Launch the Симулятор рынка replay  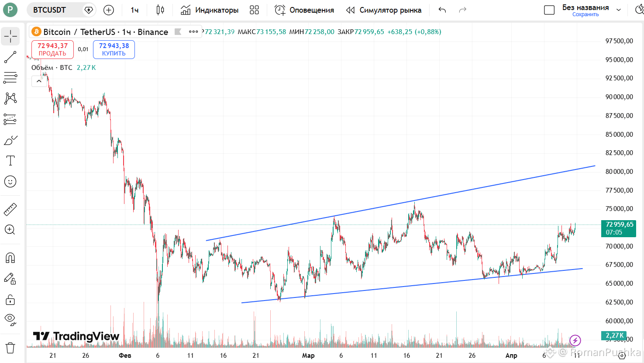tap(384, 10)
